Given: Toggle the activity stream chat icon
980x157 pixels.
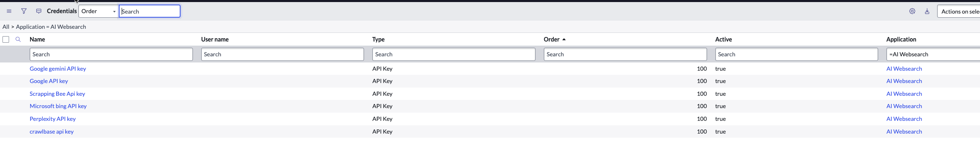Looking at the screenshot, I should point(39,11).
